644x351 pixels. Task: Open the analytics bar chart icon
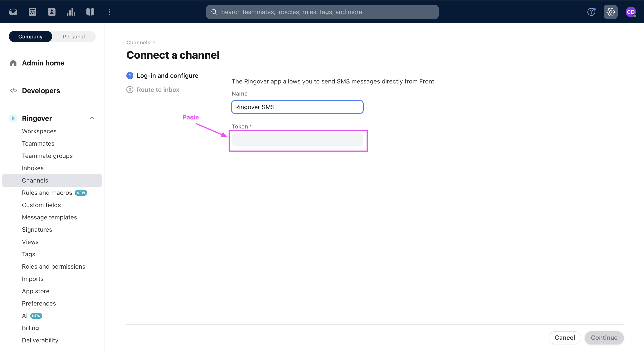(x=71, y=12)
